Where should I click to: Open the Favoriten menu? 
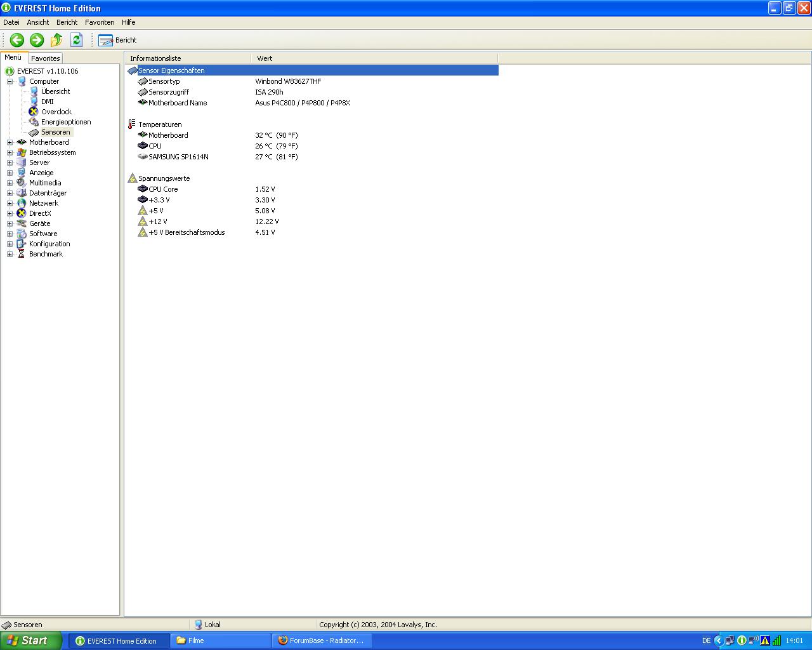100,22
